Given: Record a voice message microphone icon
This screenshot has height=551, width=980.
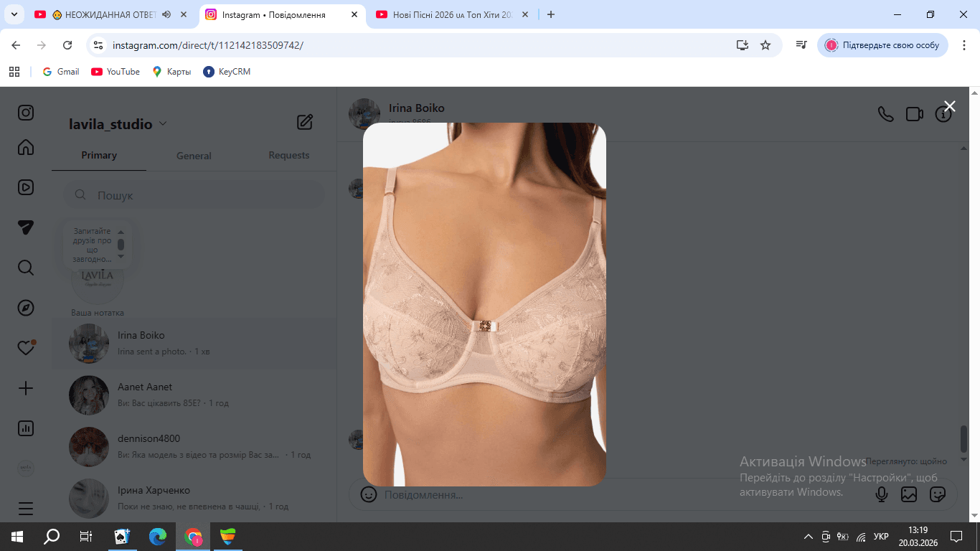Looking at the screenshot, I should pos(882,494).
